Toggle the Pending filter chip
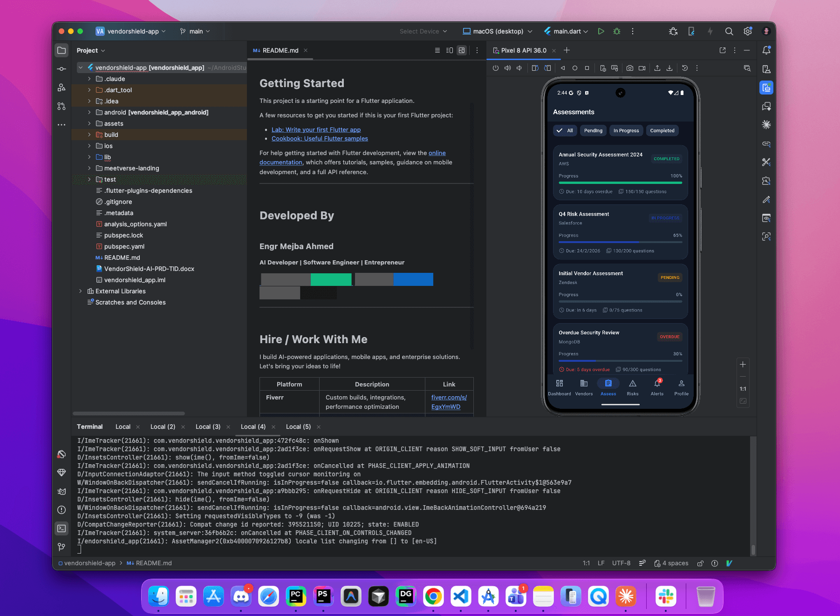840x616 pixels. pyautogui.click(x=593, y=131)
